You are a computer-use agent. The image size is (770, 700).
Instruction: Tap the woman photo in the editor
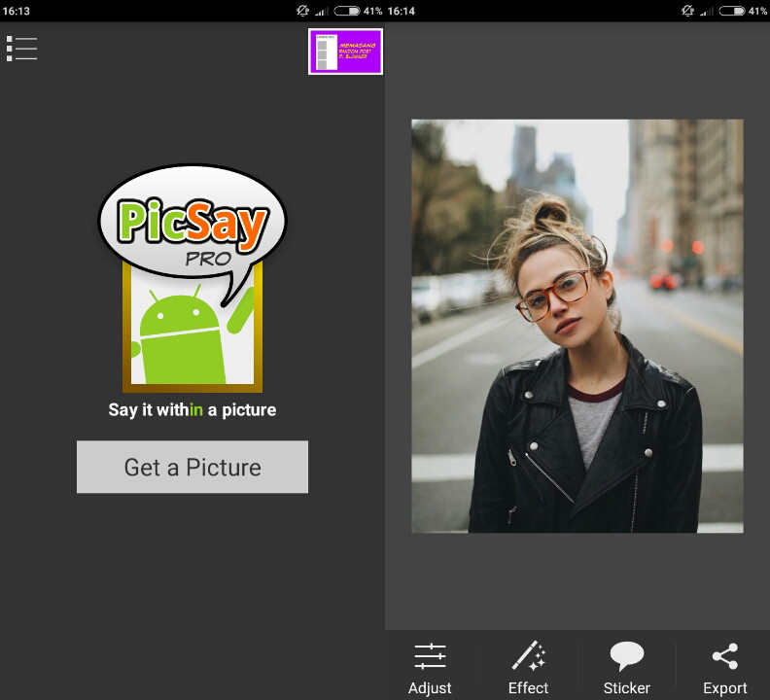(577, 326)
